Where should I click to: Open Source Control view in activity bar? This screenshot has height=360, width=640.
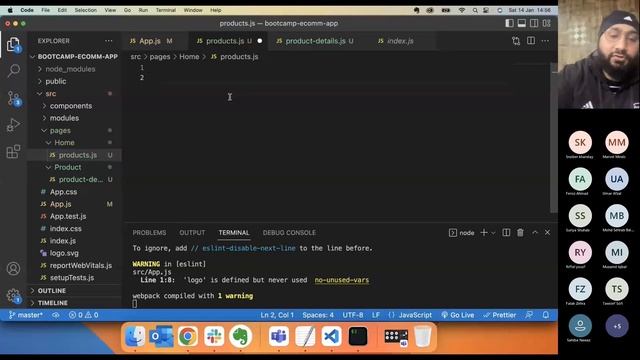pos(13,98)
